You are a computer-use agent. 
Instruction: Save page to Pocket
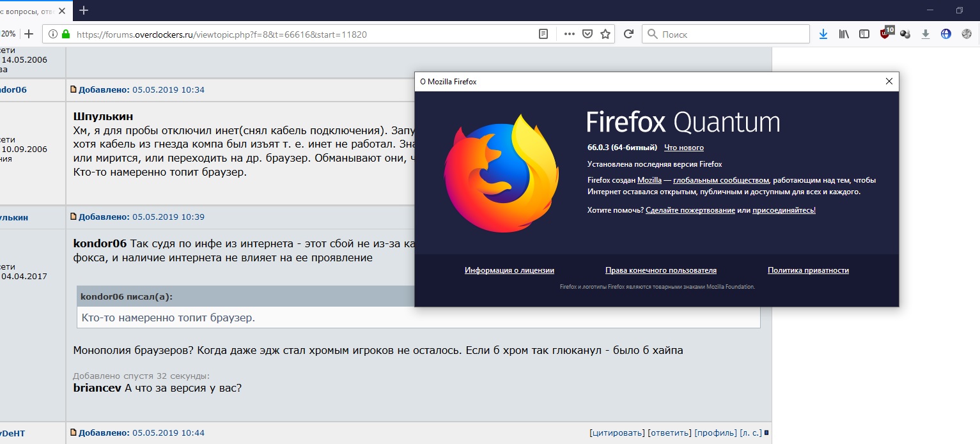coord(587,34)
